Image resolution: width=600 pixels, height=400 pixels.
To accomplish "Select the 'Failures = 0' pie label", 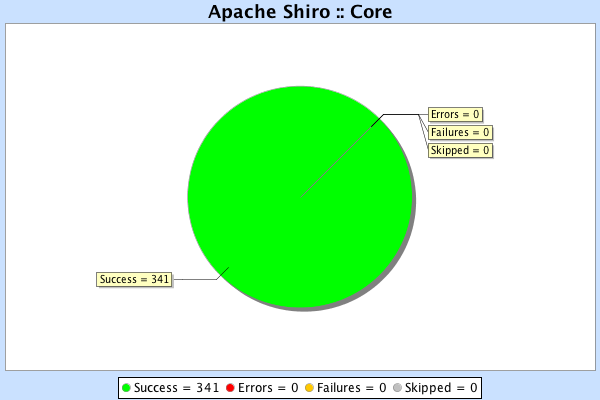I will tap(460, 132).
